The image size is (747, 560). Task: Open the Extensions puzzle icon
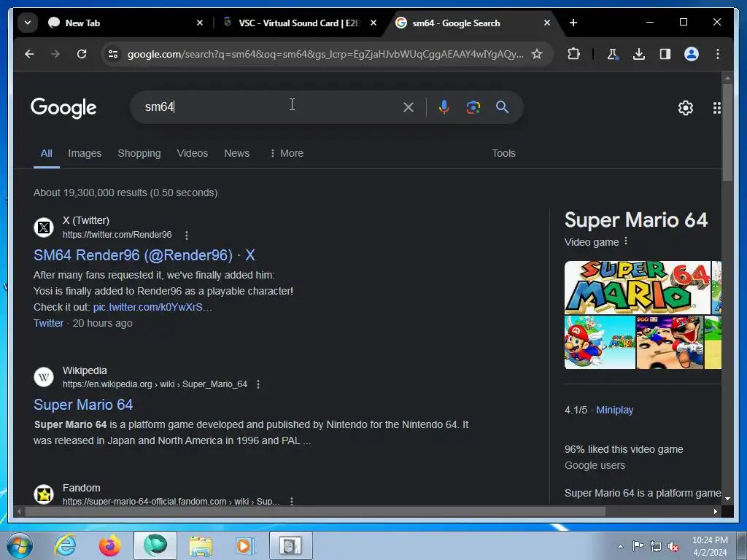[x=573, y=54]
